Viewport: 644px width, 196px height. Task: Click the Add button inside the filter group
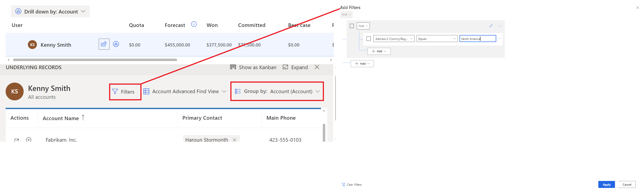point(379,51)
